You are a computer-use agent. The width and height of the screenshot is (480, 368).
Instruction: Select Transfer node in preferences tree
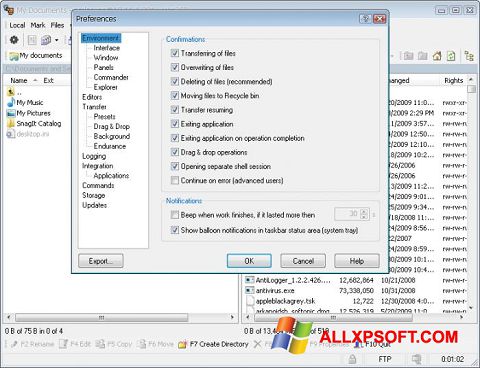click(x=94, y=107)
